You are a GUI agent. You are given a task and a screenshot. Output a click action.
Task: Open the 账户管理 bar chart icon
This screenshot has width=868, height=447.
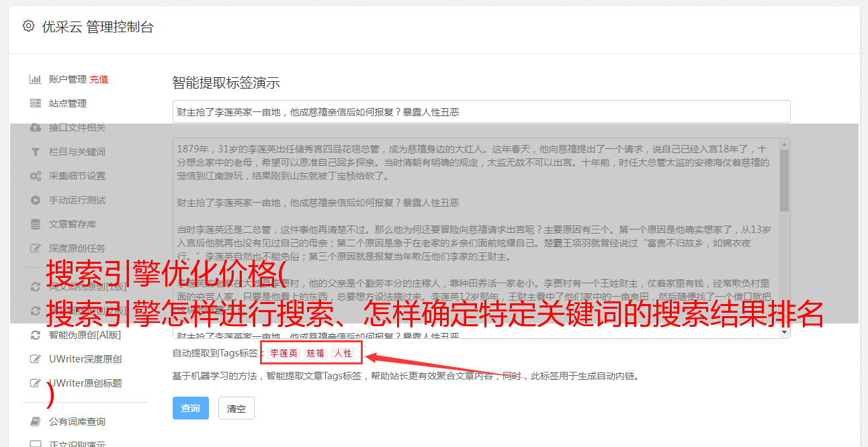(36, 79)
